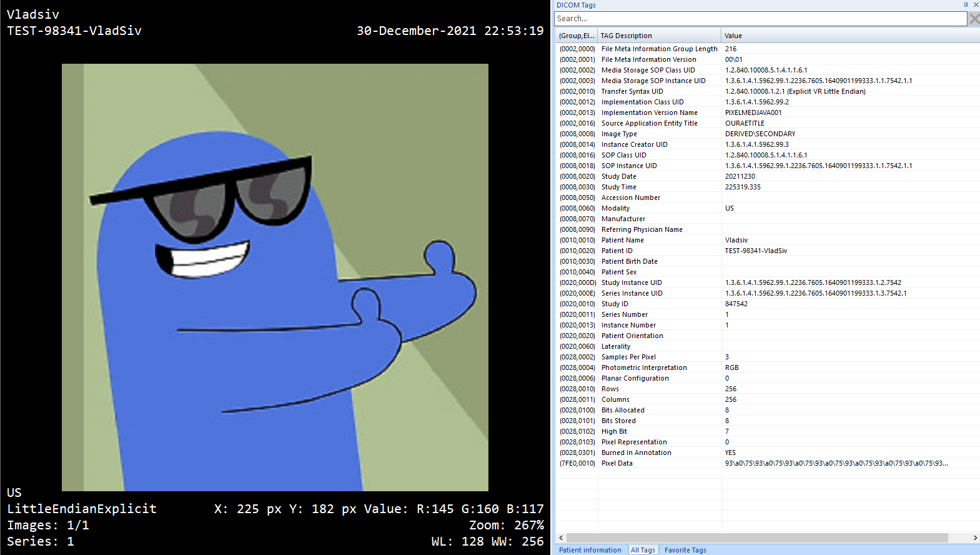Sort by (Group,El...) column header
The height and width of the screenshot is (555, 980).
[577, 36]
